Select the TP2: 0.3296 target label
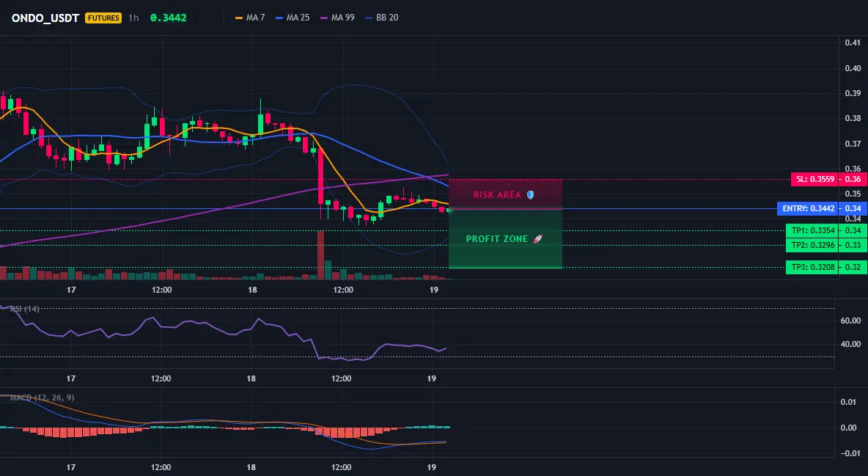This screenshot has width=868, height=476. (812, 245)
